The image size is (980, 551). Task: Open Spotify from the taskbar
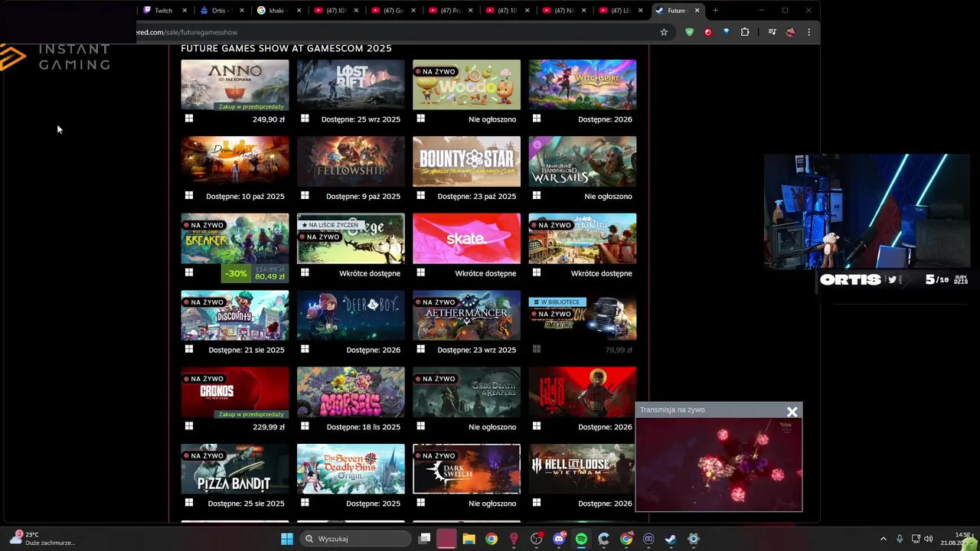click(x=581, y=539)
